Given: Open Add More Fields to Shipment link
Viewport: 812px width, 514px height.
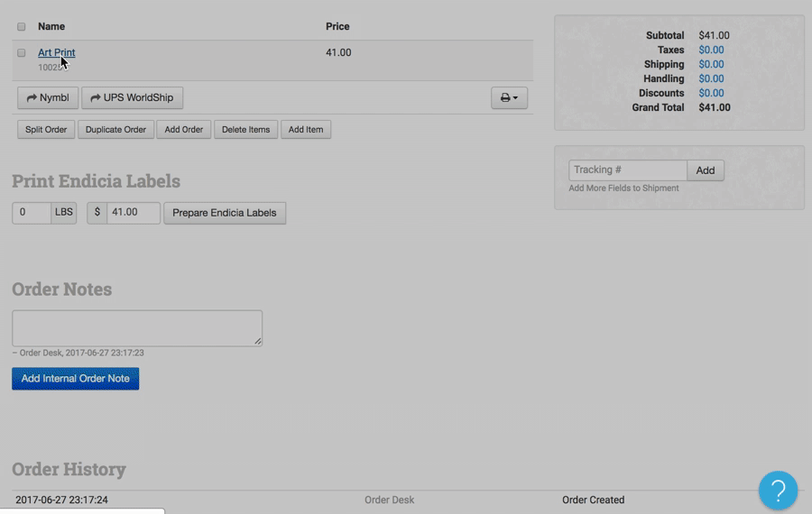Looking at the screenshot, I should click(623, 188).
